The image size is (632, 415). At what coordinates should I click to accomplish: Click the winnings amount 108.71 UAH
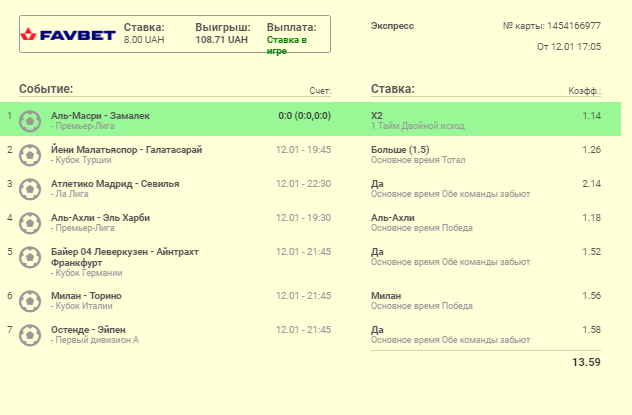[x=222, y=39]
